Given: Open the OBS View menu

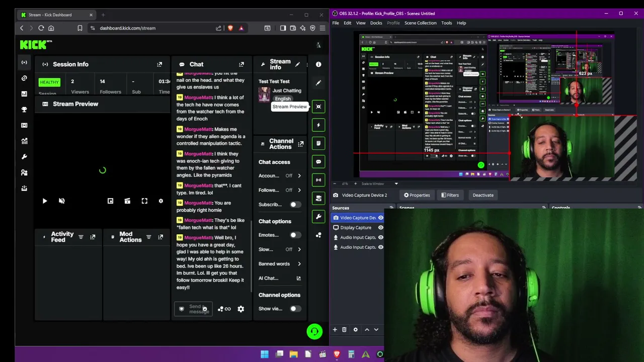Looking at the screenshot, I should [x=361, y=23].
